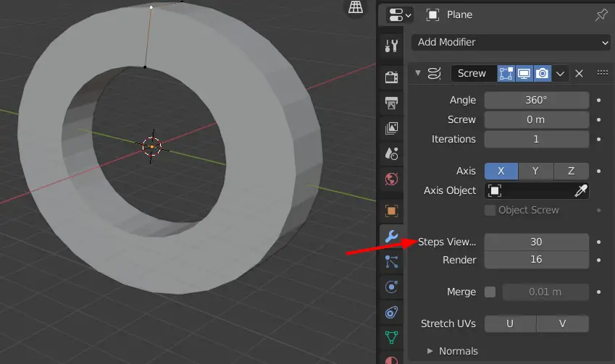Enable the Object Screw checkbox

tap(490, 211)
